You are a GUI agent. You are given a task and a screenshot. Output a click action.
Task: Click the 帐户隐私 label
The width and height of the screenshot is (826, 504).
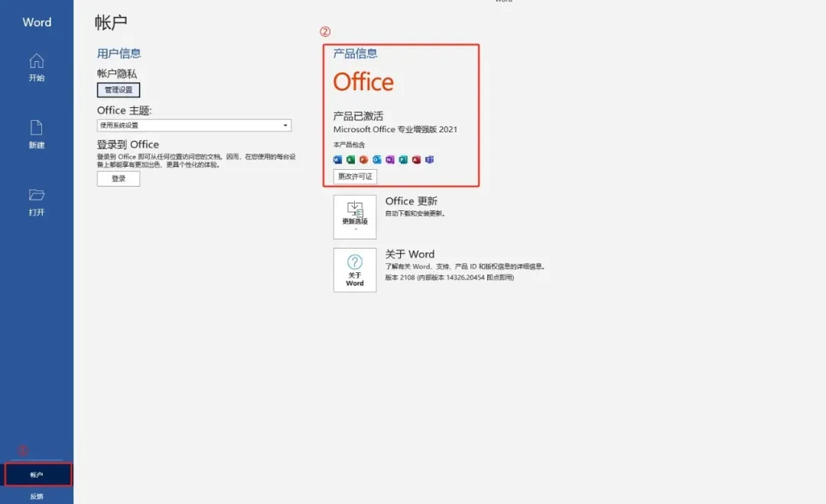tap(117, 73)
